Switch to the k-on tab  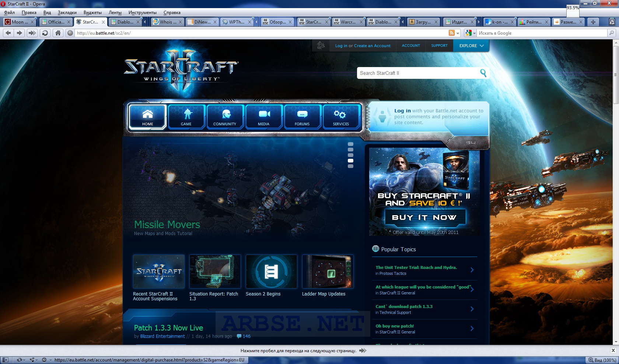tap(499, 22)
